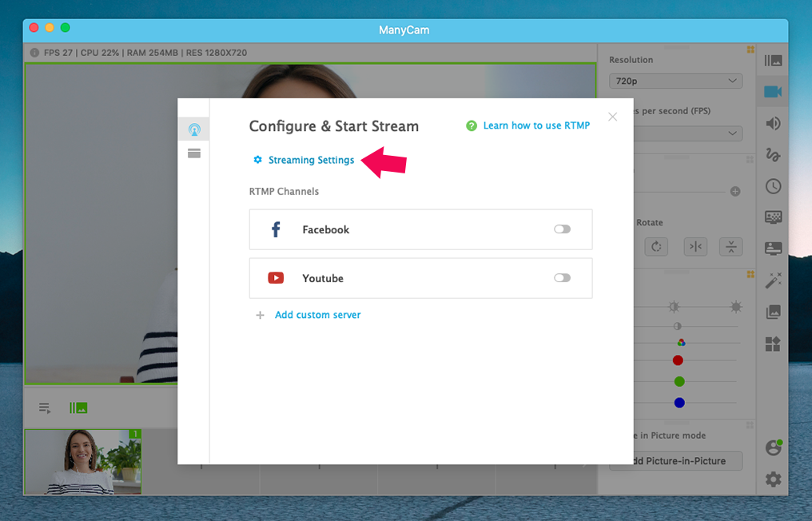Open the account profile icon
This screenshot has width=812, height=521.
point(774,447)
